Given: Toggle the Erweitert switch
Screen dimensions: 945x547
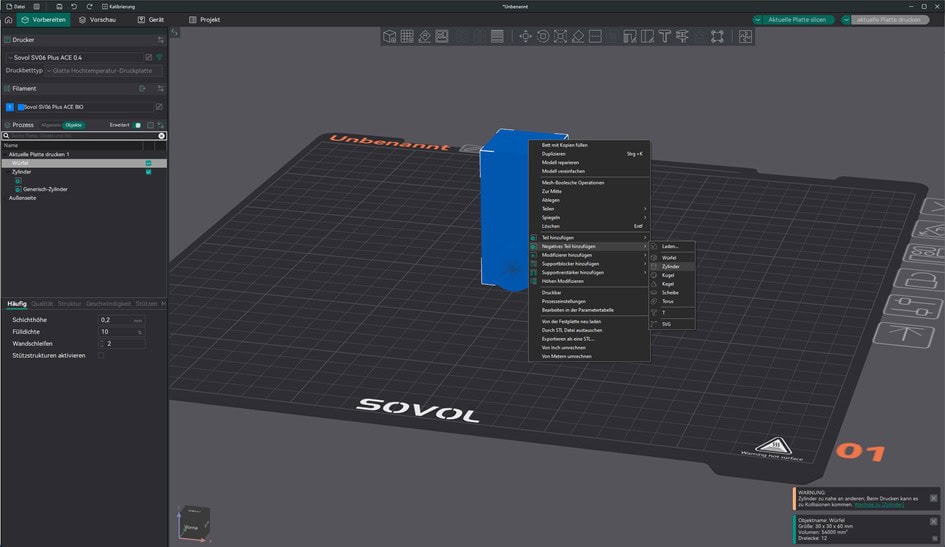Looking at the screenshot, I should click(x=138, y=125).
